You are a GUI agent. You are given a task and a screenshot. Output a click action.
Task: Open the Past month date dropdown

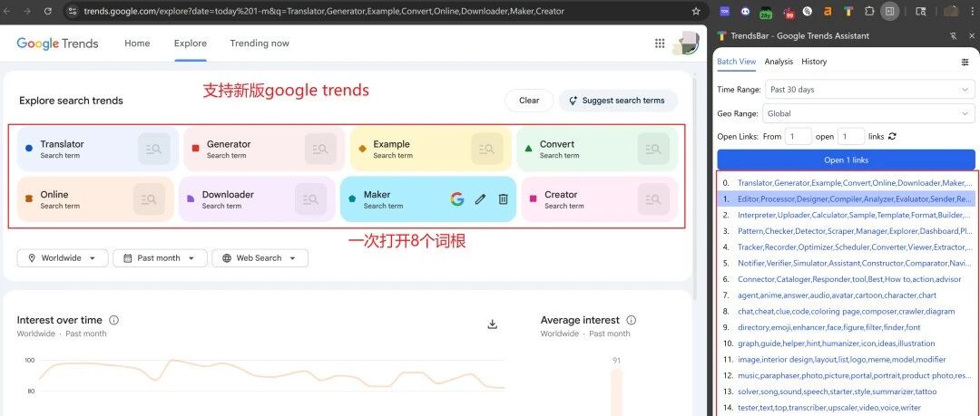(x=160, y=258)
